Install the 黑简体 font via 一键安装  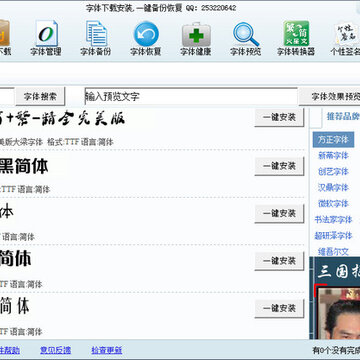coord(279,166)
